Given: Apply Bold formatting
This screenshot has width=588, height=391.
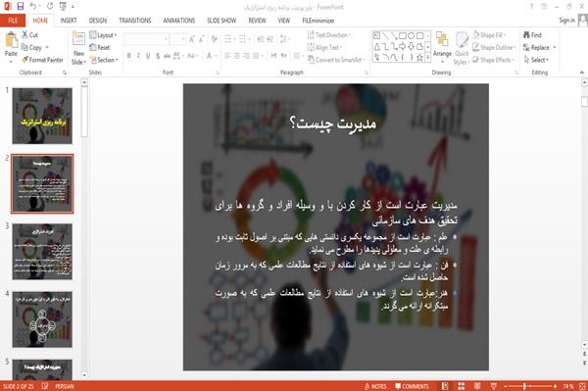Looking at the screenshot, I should coord(128,56).
